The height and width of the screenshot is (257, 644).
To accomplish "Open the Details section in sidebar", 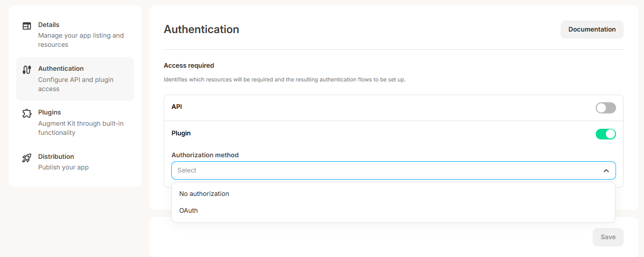I will (75, 35).
